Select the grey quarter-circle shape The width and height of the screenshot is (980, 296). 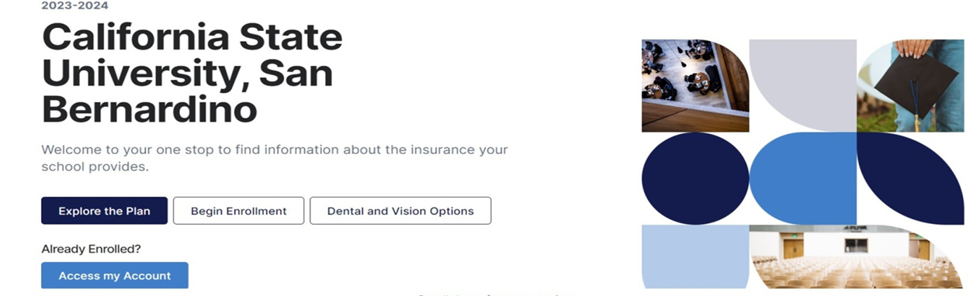pyautogui.click(x=802, y=85)
